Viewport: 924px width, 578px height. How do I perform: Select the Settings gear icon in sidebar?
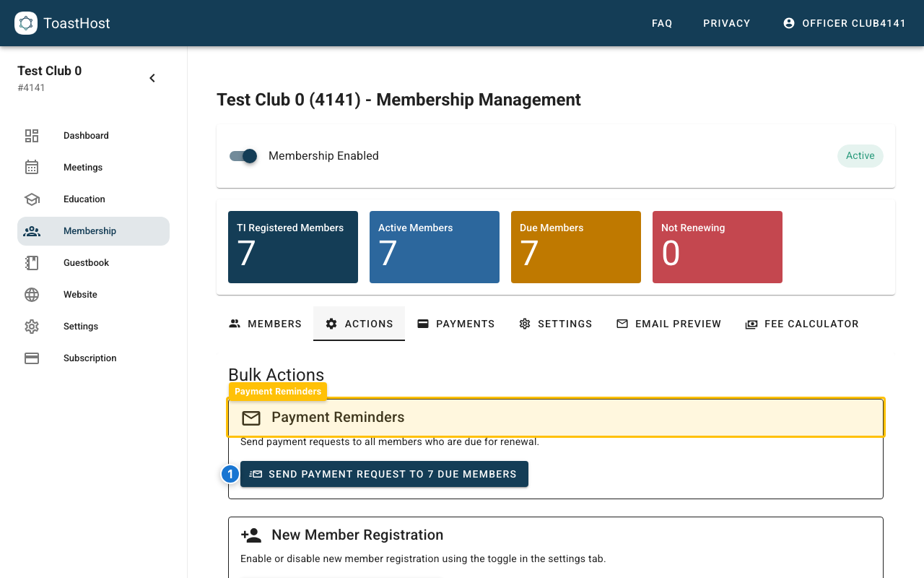(32, 326)
